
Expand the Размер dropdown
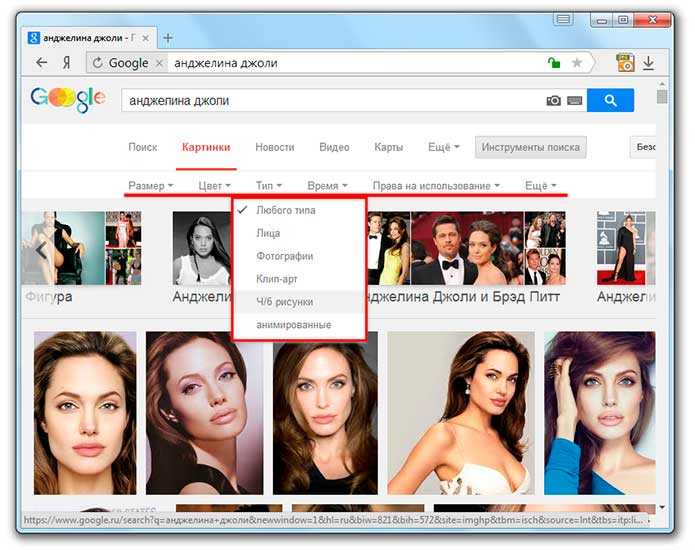150,186
